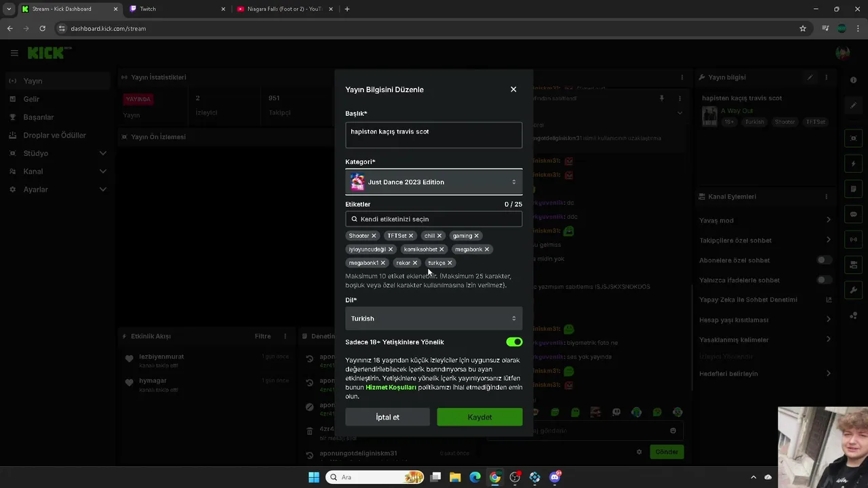The height and width of the screenshot is (488, 868).
Task: Open the hamburger menu beside the Kick logo
Action: 14,53
